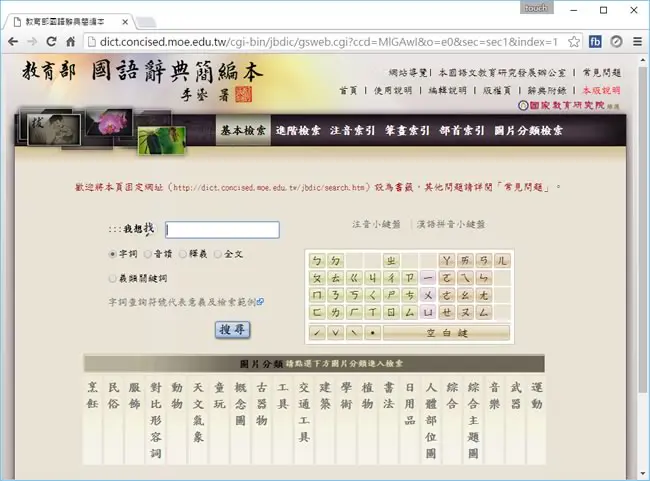Tap the ㄆ key

(317, 278)
